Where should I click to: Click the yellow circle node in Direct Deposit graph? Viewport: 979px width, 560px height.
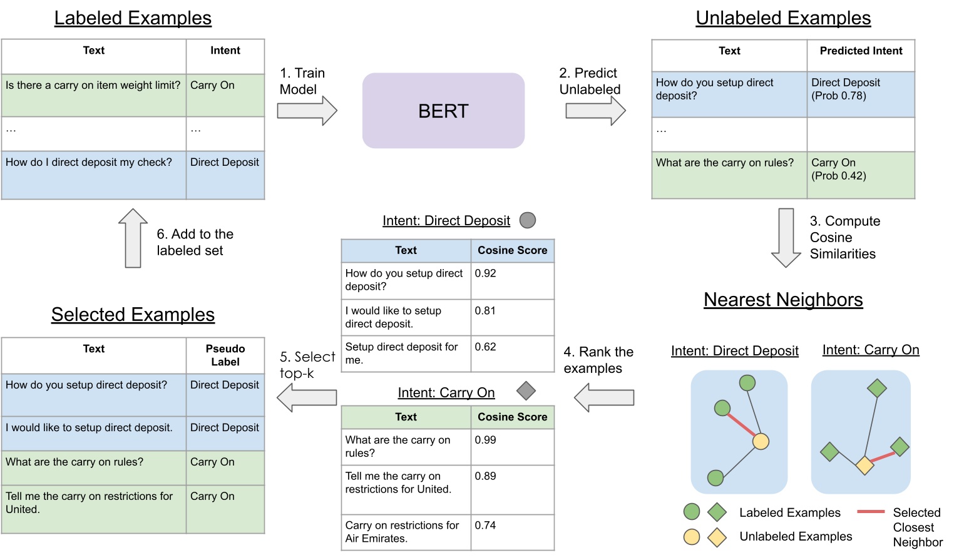coord(761,442)
